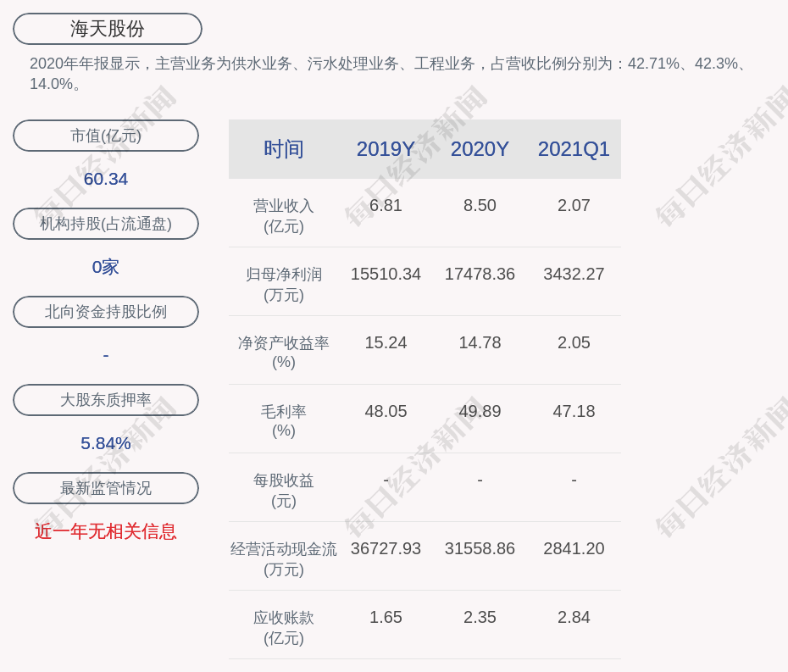
Task: Select row label 应收账款(亿元)
Action: [x=284, y=628]
